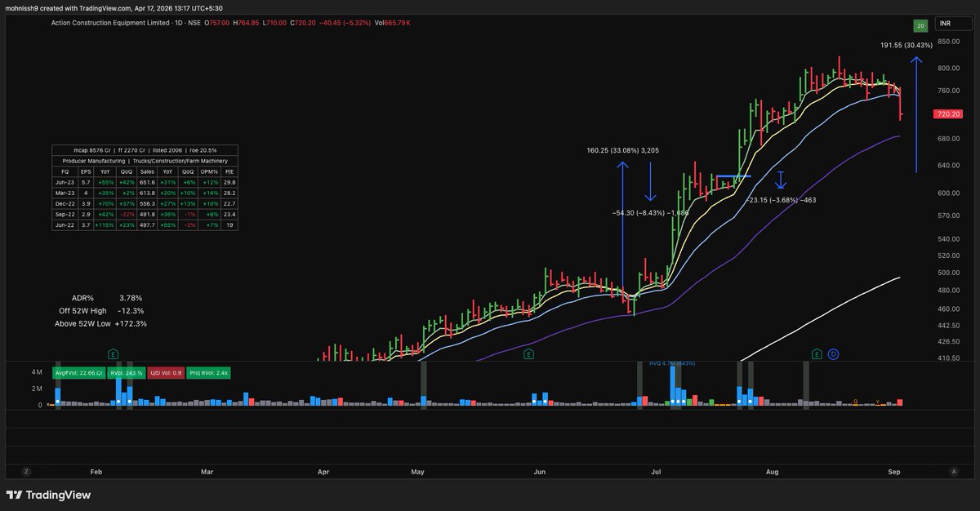Click the green 20 badge at top right
This screenshot has width=980, height=511.
[x=920, y=24]
